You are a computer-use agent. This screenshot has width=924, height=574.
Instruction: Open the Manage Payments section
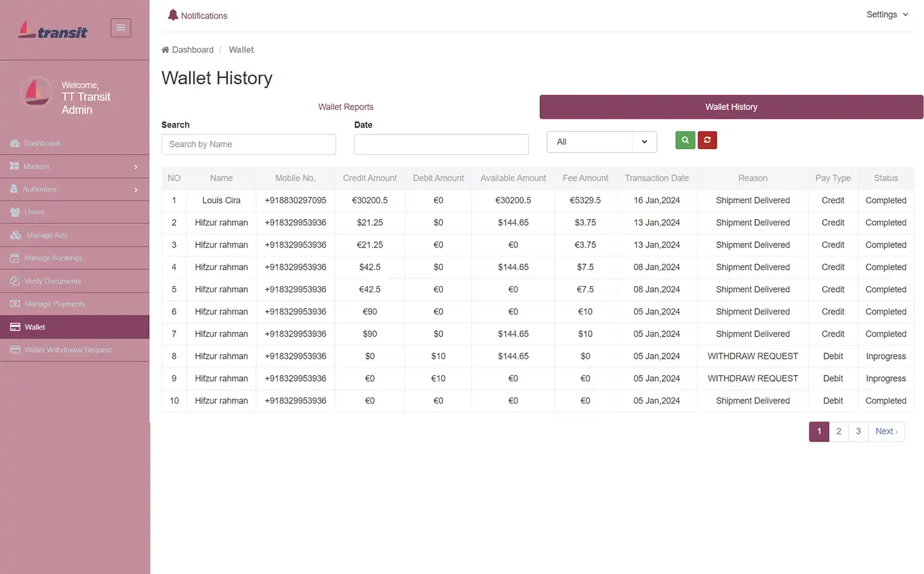coord(55,303)
